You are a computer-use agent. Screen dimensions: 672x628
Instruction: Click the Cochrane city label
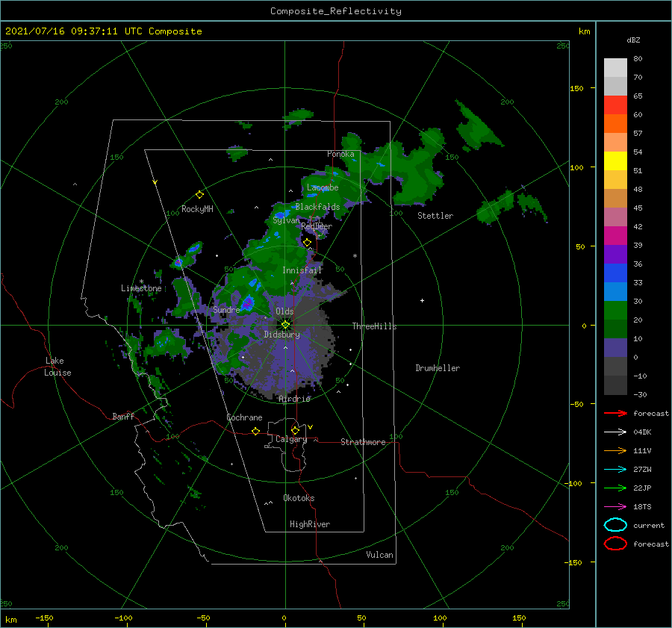tap(244, 417)
